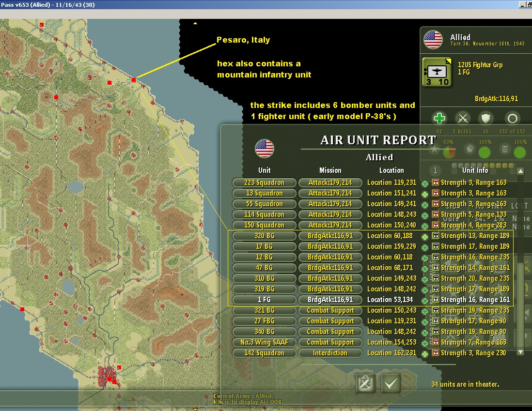Click 'Location 154,253' for No.3 Wing SAAF
This screenshot has height=411, width=532.
[x=391, y=342]
